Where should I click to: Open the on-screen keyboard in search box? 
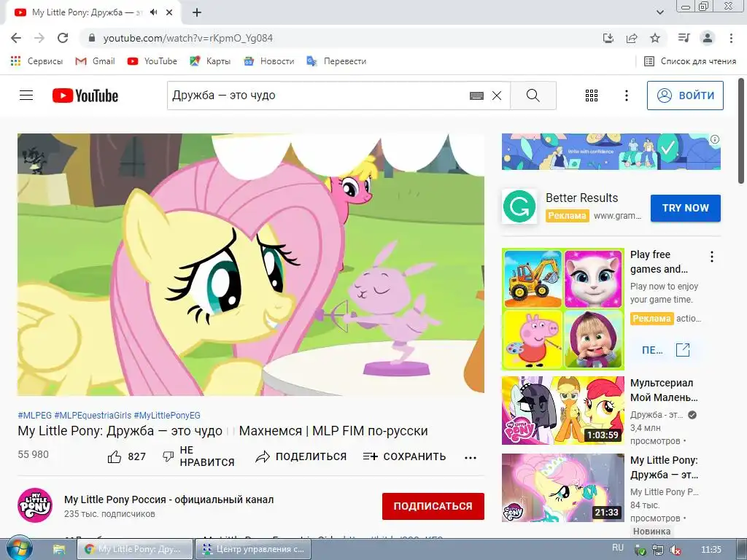476,96
